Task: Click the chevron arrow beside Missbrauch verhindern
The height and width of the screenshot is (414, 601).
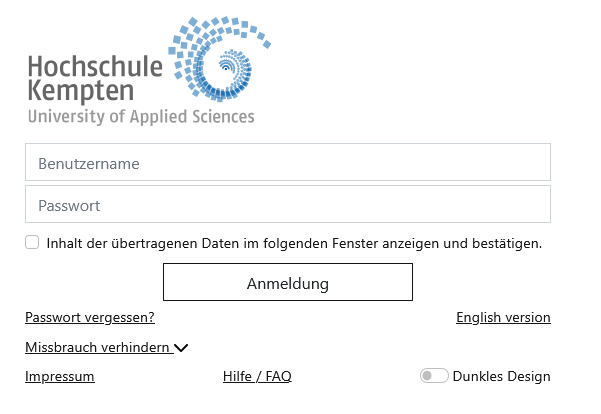Action: [x=181, y=348]
